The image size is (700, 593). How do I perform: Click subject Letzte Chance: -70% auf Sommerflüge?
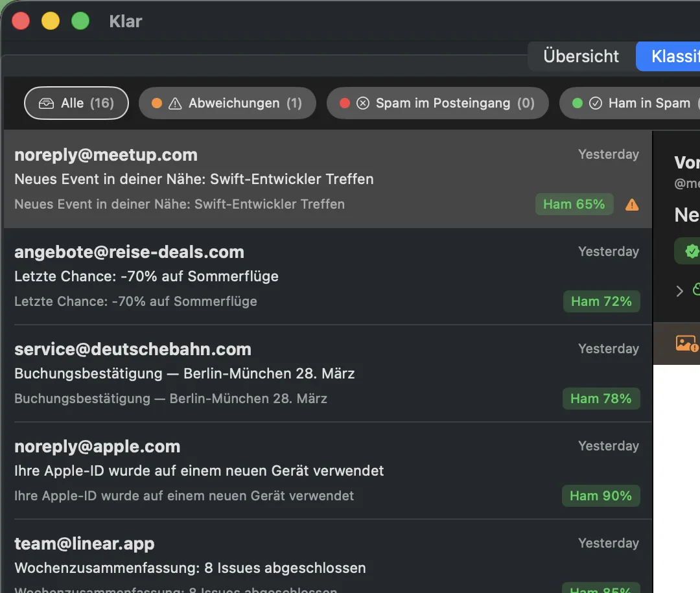click(146, 276)
